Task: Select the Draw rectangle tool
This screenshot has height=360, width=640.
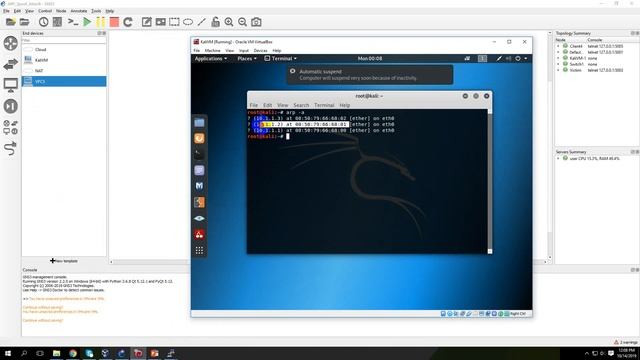Action: [174, 22]
